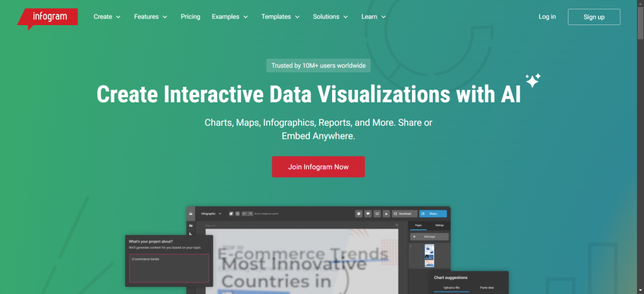
Task: Click the duplicate page icon above canvas
Action: click(397, 225)
